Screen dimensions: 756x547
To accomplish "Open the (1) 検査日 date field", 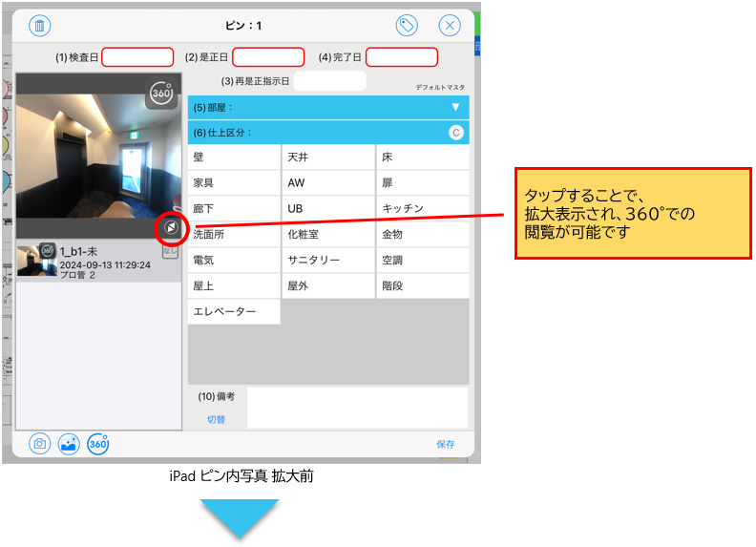I will (x=137, y=57).
